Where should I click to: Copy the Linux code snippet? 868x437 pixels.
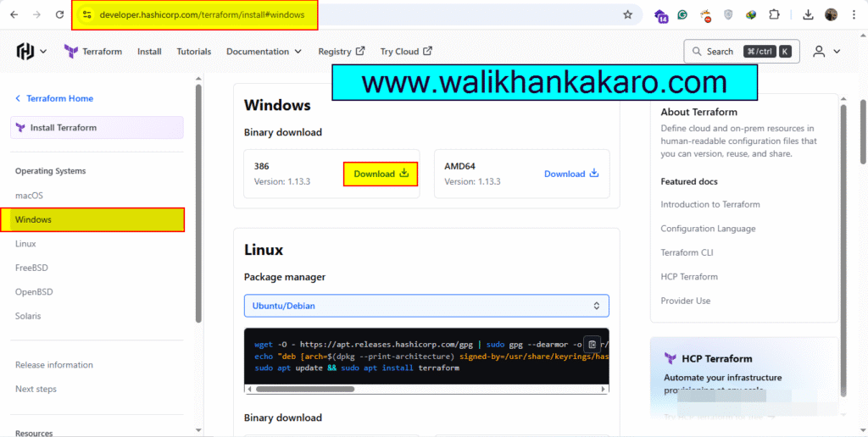[593, 345]
